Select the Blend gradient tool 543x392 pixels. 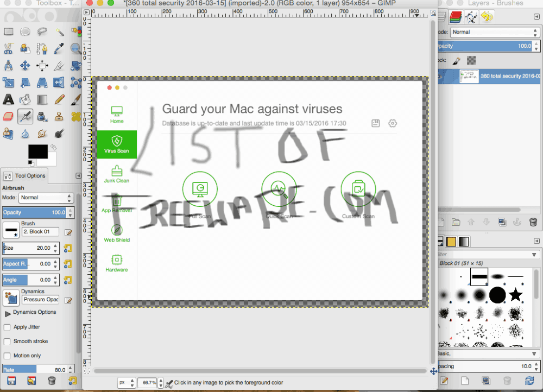pyautogui.click(x=42, y=99)
